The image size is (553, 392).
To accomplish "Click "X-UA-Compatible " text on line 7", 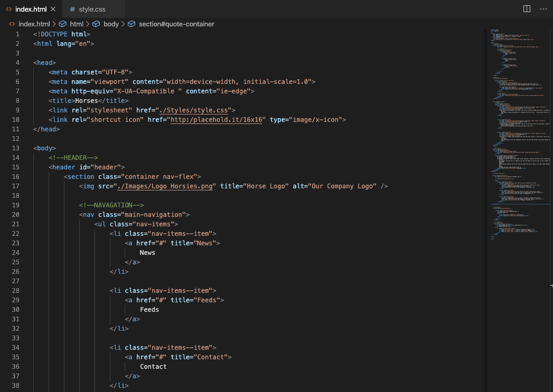I will click(x=147, y=91).
